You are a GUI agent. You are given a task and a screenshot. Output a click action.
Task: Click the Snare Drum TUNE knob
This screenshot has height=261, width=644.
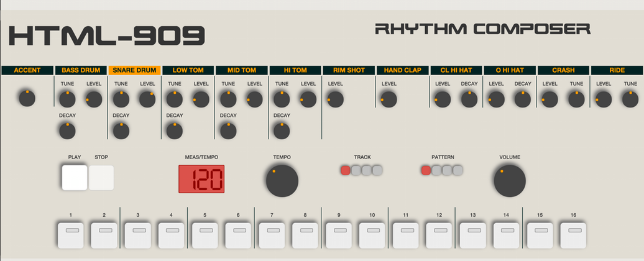tap(121, 99)
